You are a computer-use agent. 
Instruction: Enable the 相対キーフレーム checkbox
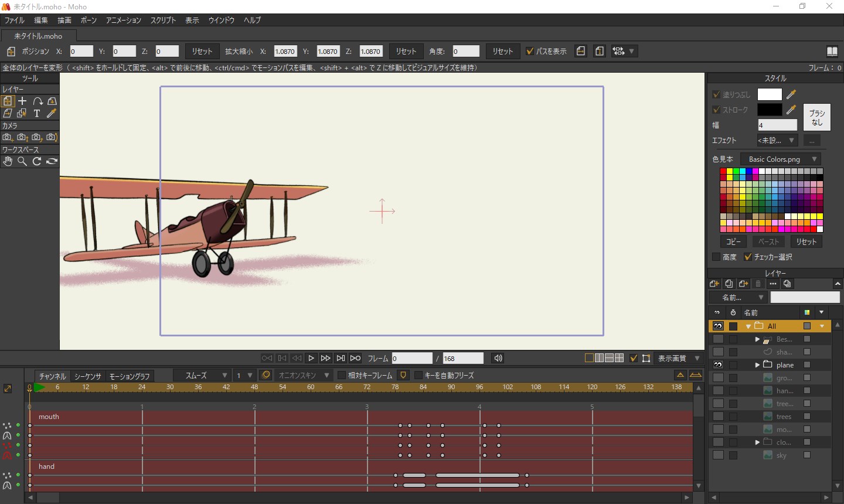[x=342, y=375]
